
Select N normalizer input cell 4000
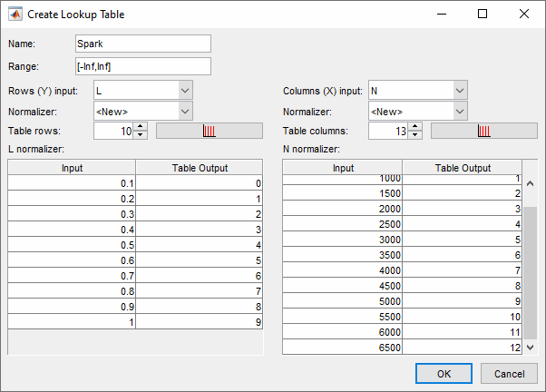coord(343,270)
